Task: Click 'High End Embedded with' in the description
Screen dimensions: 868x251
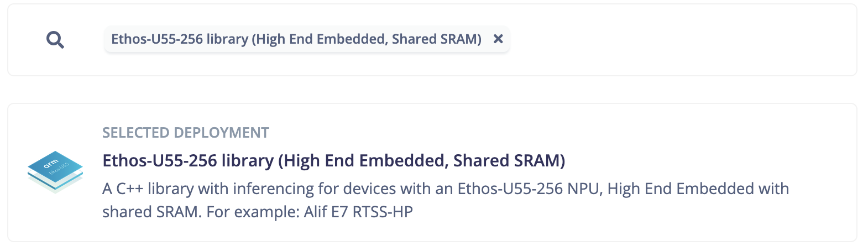Action: tap(698, 189)
